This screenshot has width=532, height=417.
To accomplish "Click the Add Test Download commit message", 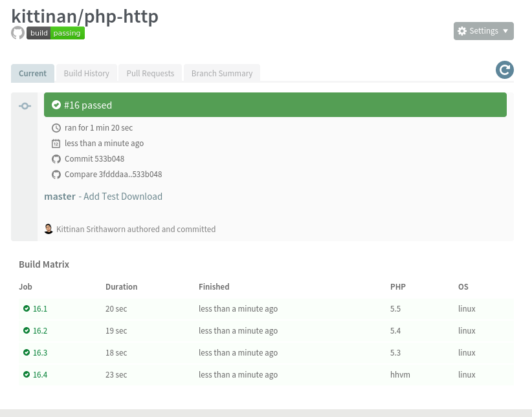I will [123, 197].
